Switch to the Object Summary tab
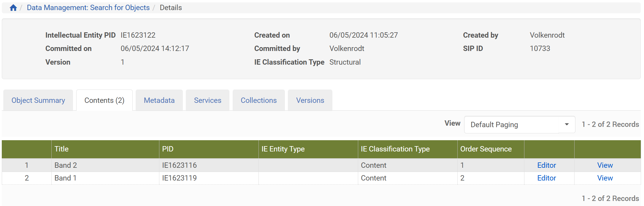 point(38,100)
